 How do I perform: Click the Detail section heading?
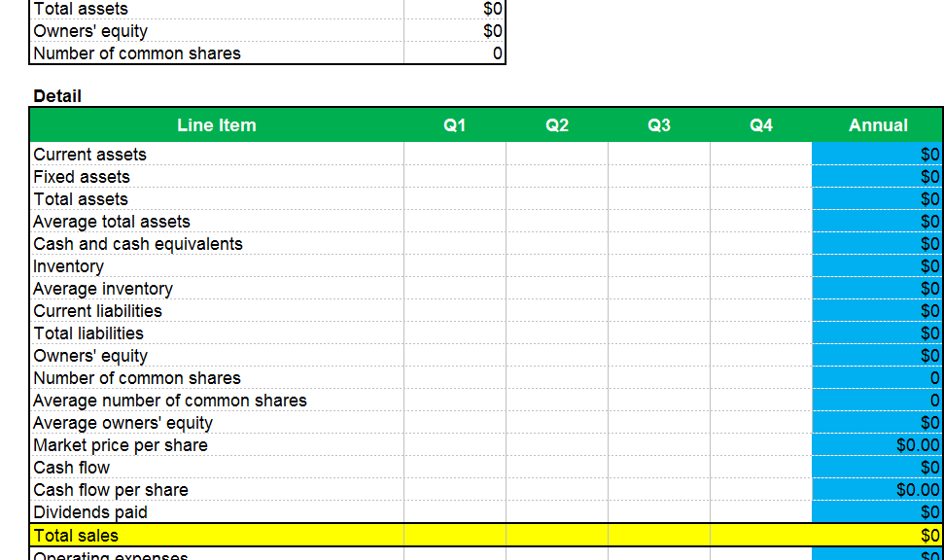click(x=57, y=96)
